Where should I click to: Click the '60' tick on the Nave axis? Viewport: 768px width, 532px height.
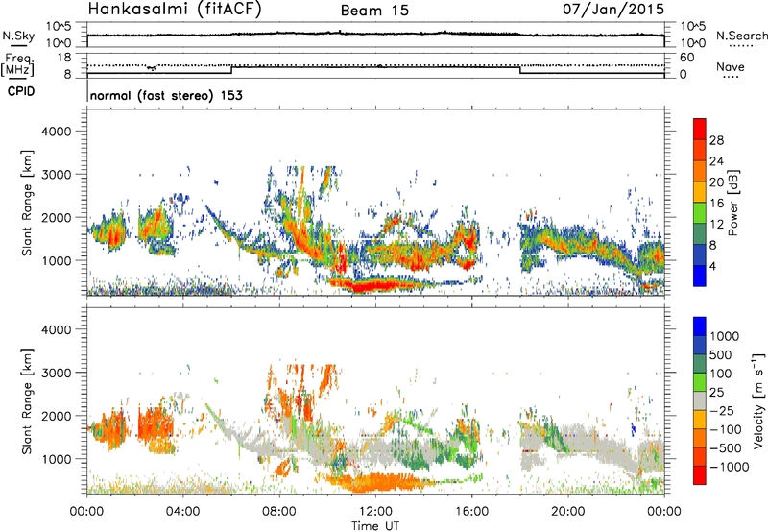point(687,58)
